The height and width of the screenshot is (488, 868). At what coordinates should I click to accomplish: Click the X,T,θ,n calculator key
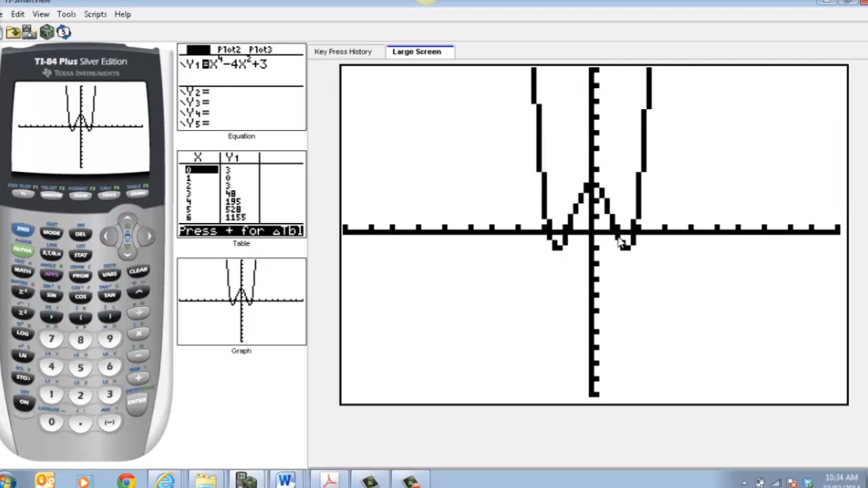(52, 253)
